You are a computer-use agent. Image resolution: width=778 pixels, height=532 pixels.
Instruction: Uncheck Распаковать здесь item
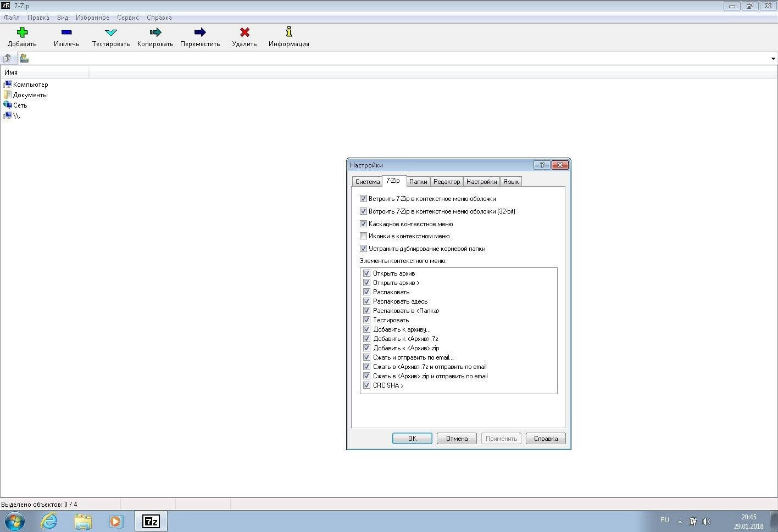(x=366, y=301)
